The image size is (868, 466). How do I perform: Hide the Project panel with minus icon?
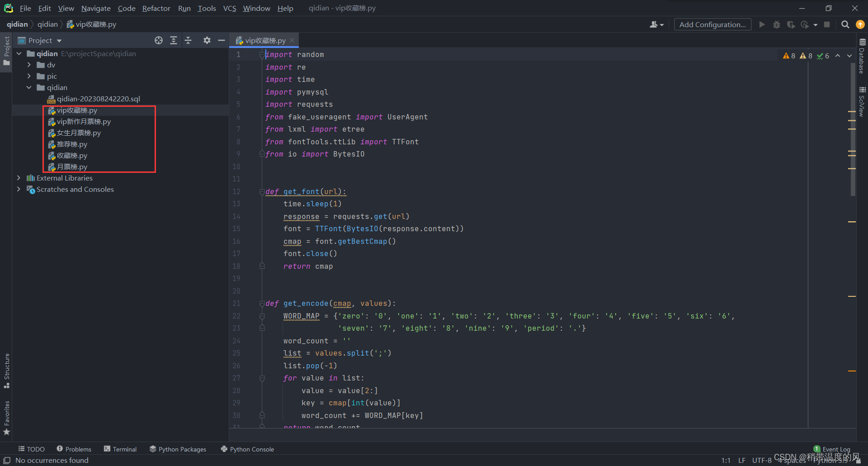(x=222, y=41)
